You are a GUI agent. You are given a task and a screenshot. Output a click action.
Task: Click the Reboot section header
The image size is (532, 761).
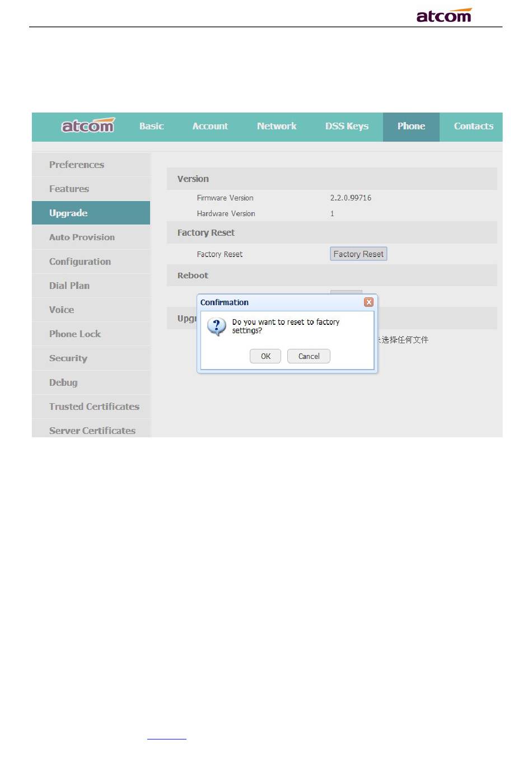[332, 276]
